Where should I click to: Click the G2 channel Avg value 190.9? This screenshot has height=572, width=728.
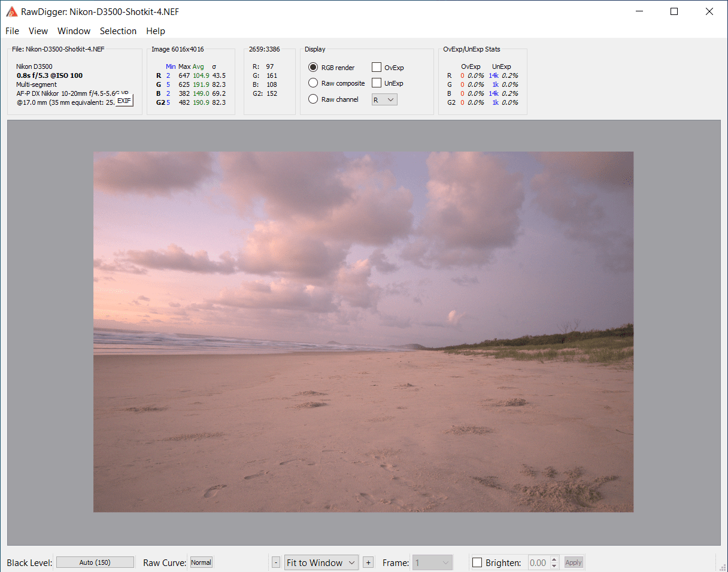201,102
